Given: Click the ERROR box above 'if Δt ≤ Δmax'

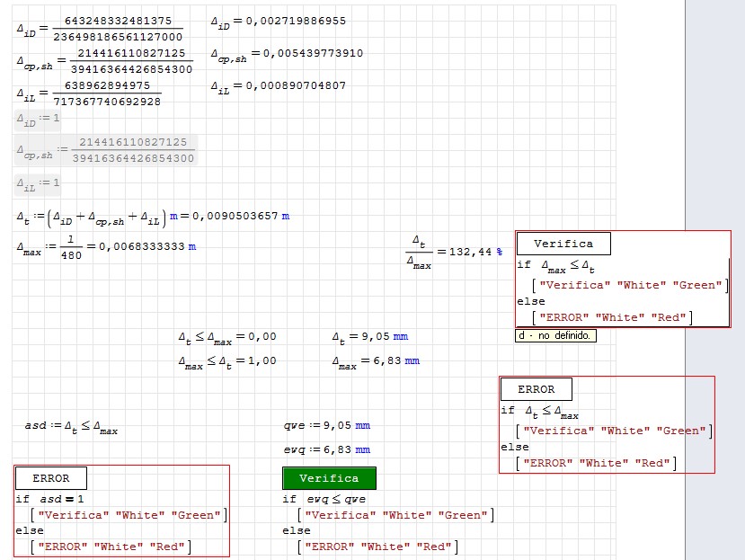Looking at the screenshot, I should [536, 389].
